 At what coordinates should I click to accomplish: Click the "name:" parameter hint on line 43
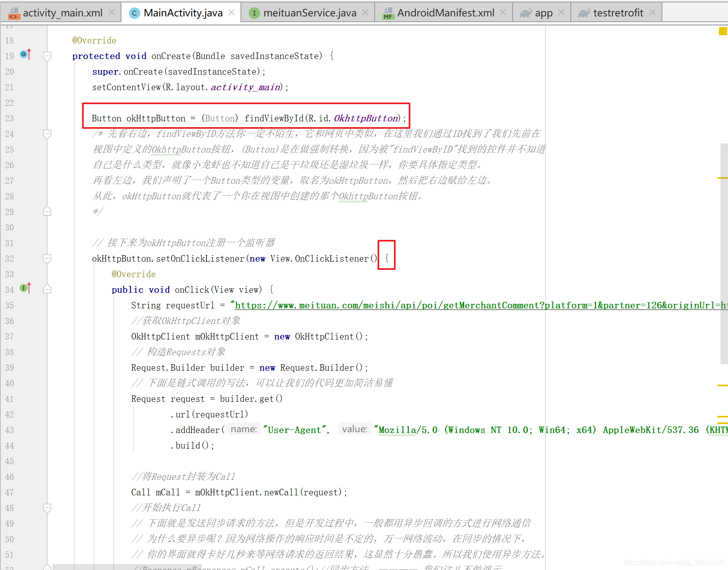pos(244,429)
